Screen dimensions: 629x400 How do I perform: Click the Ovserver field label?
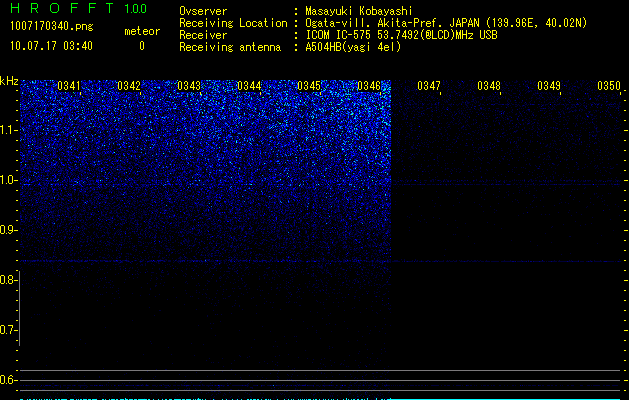pos(203,11)
